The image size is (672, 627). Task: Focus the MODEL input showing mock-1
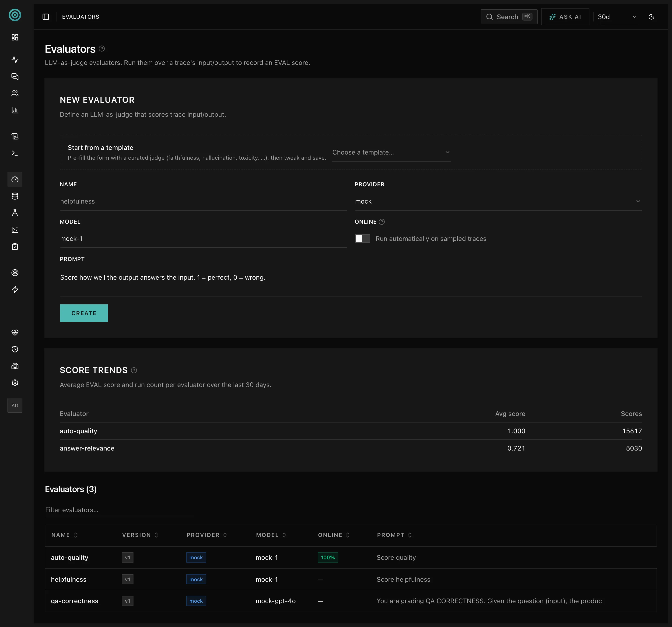click(203, 239)
